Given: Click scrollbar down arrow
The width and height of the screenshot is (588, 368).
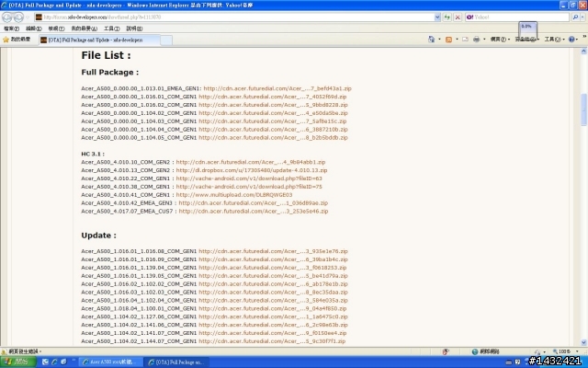Looking at the screenshot, I should pyautogui.click(x=584, y=342).
